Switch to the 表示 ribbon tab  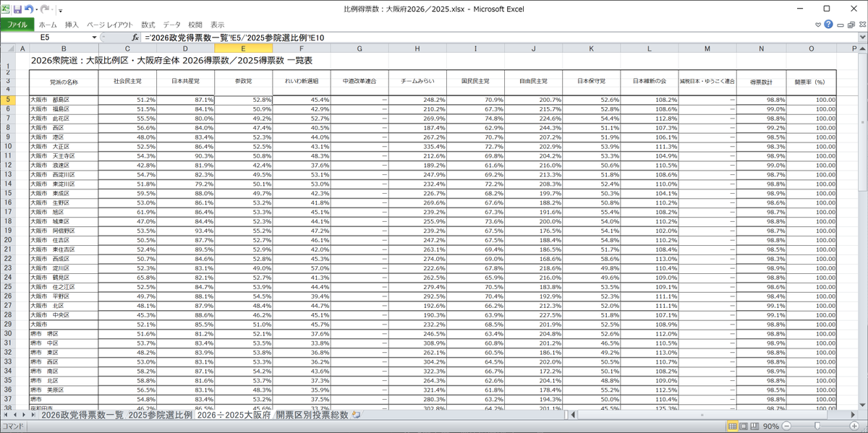218,24
